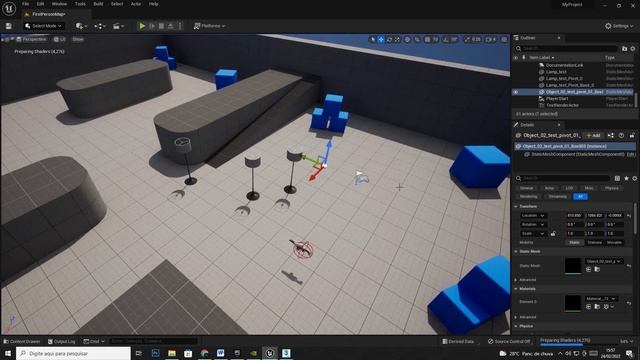
Task: Click the Static Mesh asset thumbnail
Action: coord(573,266)
